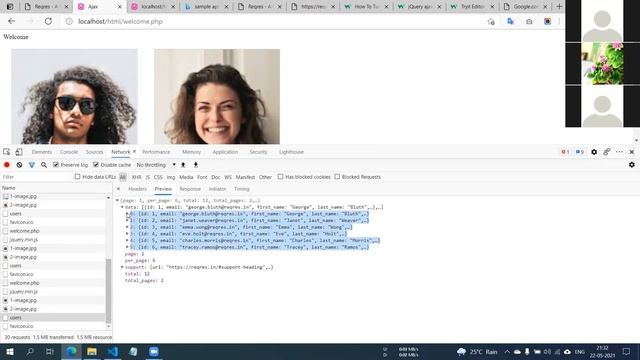The image size is (640, 360).
Task: Expand item 0 george.bluth entry
Action: (x=127, y=214)
